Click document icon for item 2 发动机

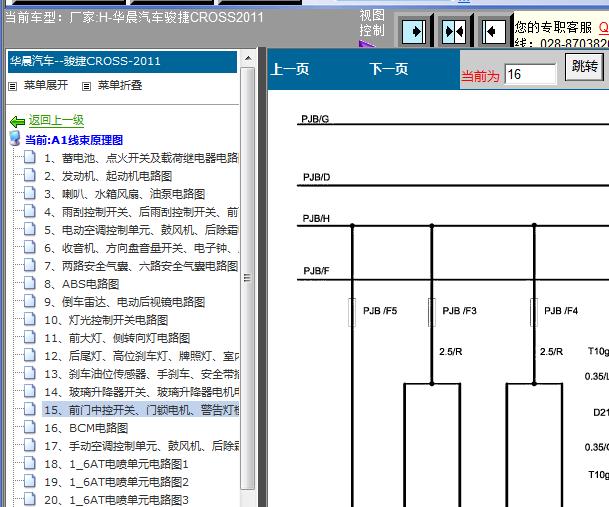30,175
